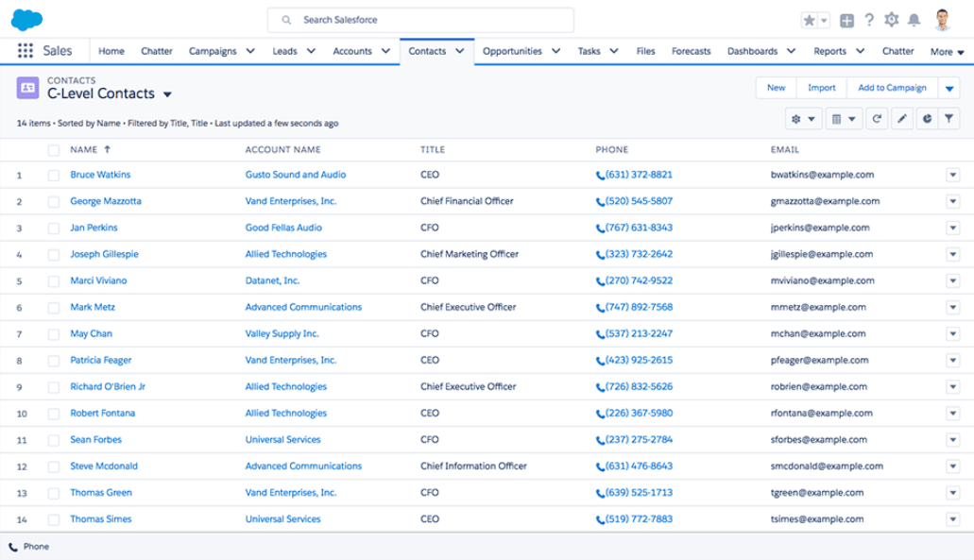Open the App Launcher grid icon
This screenshot has width=974, height=560.
pos(26,51)
